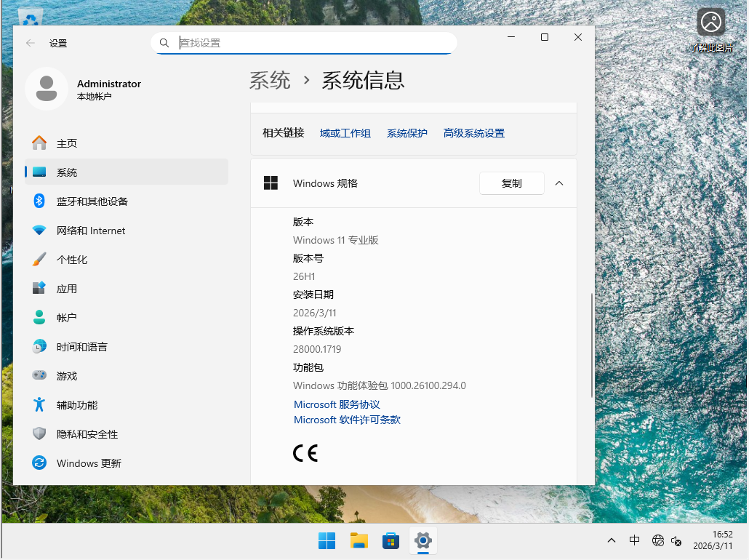Click the 查找设置 search field
Viewport: 749px width, 560px height.
point(303,43)
